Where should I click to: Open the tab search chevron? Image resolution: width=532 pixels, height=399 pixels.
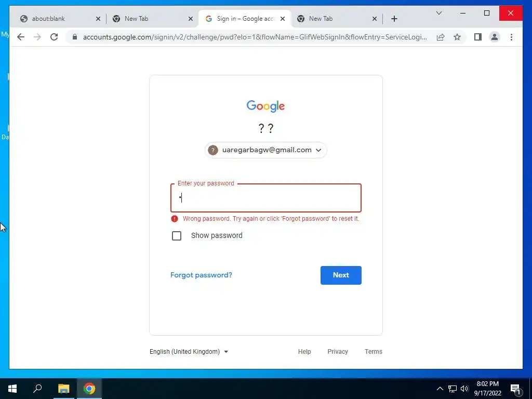(438, 13)
